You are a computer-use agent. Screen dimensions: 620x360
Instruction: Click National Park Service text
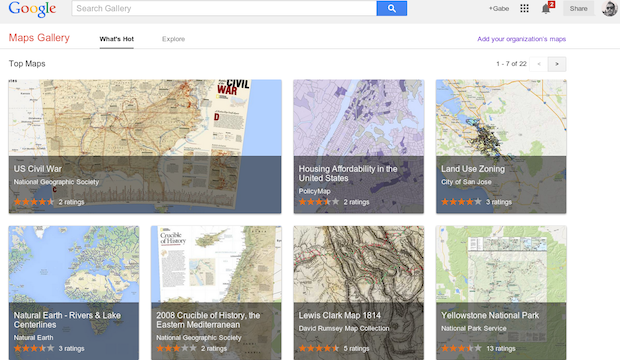(474, 328)
